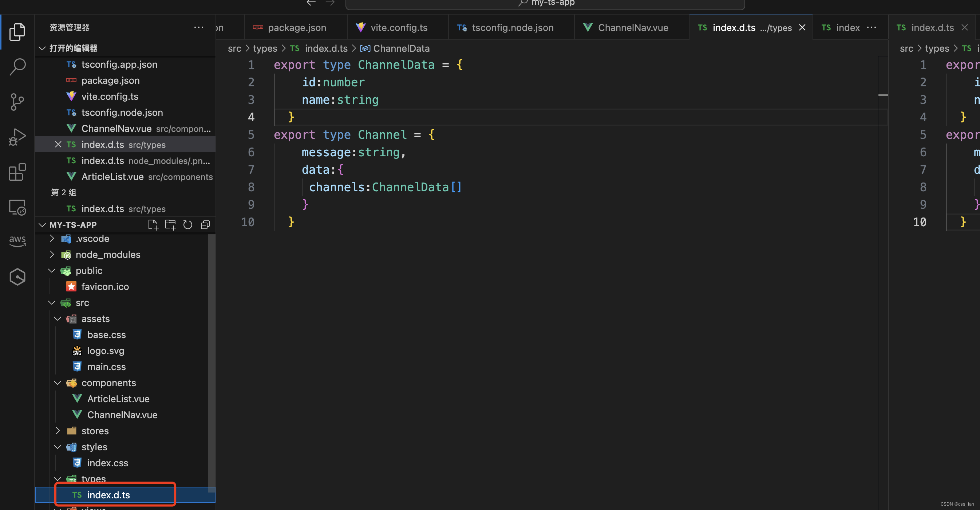
Task: Close the active index.d.ts tab
Action: click(x=802, y=27)
